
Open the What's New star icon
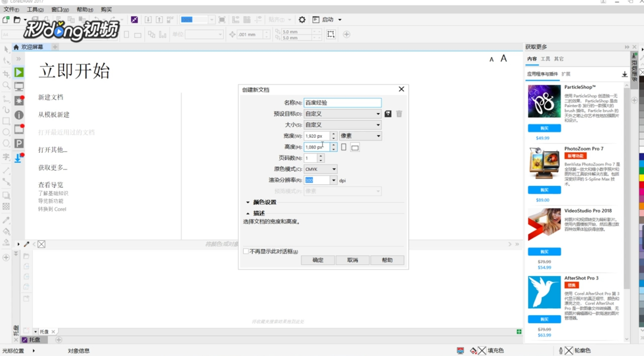pos(19,101)
